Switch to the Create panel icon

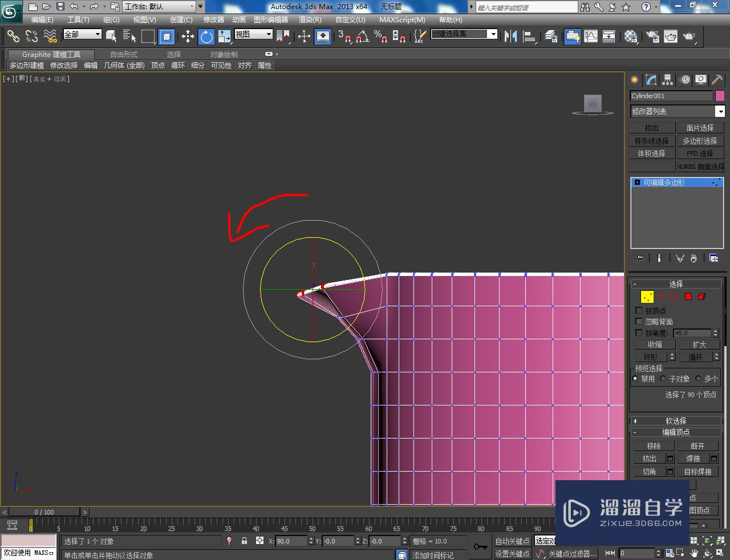pos(634,80)
